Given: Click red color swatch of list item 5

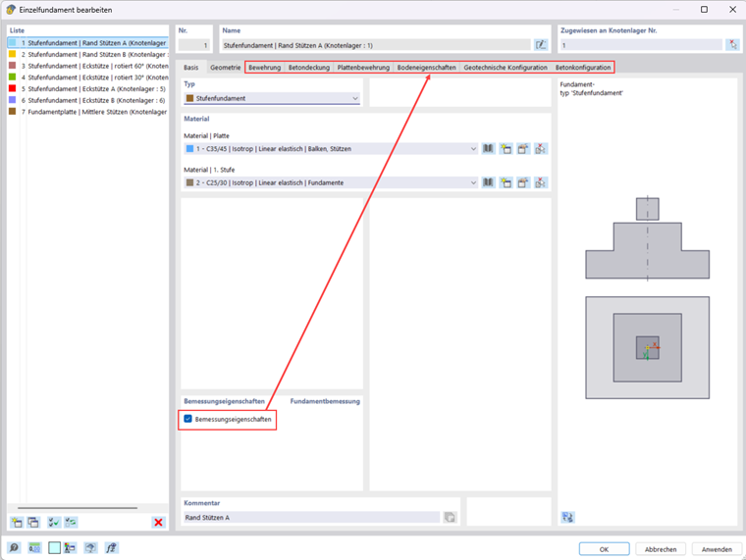Looking at the screenshot, I should click(x=13, y=88).
